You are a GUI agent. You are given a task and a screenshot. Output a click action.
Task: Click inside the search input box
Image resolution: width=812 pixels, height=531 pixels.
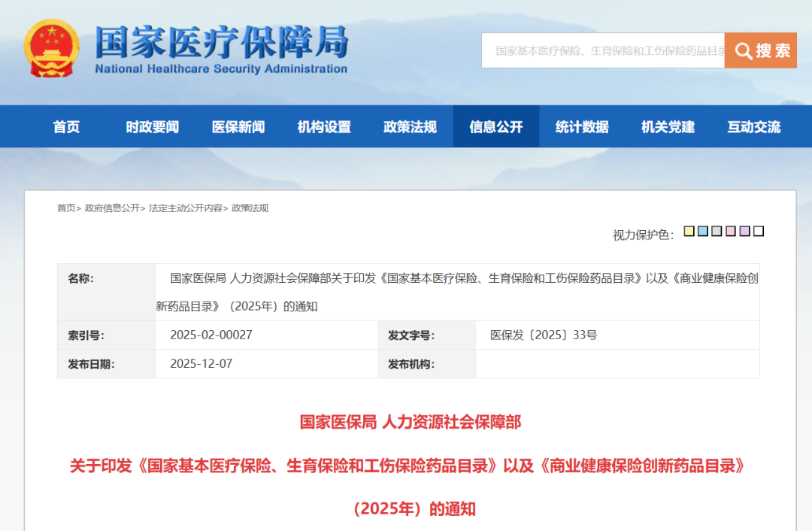click(601, 50)
